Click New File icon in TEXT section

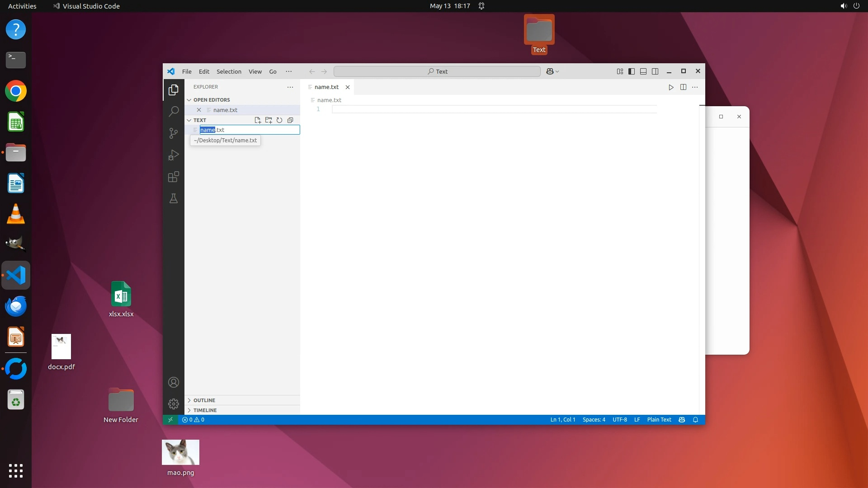[258, 120]
